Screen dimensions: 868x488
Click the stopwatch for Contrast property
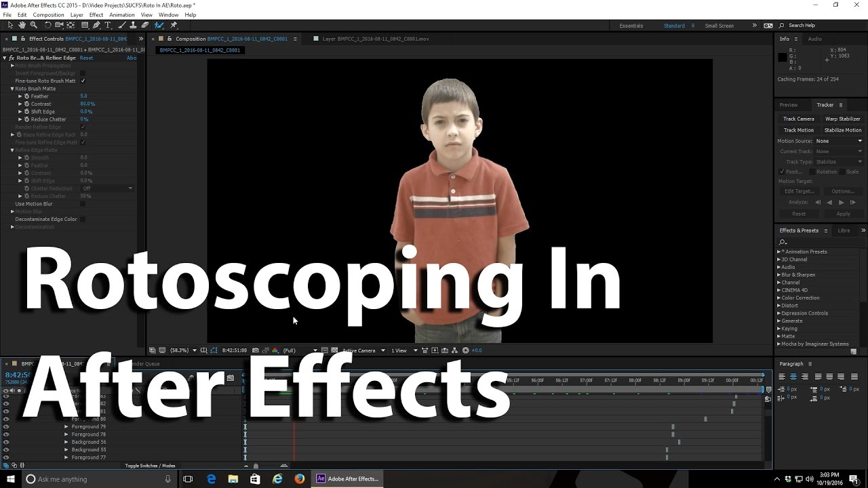[27, 104]
